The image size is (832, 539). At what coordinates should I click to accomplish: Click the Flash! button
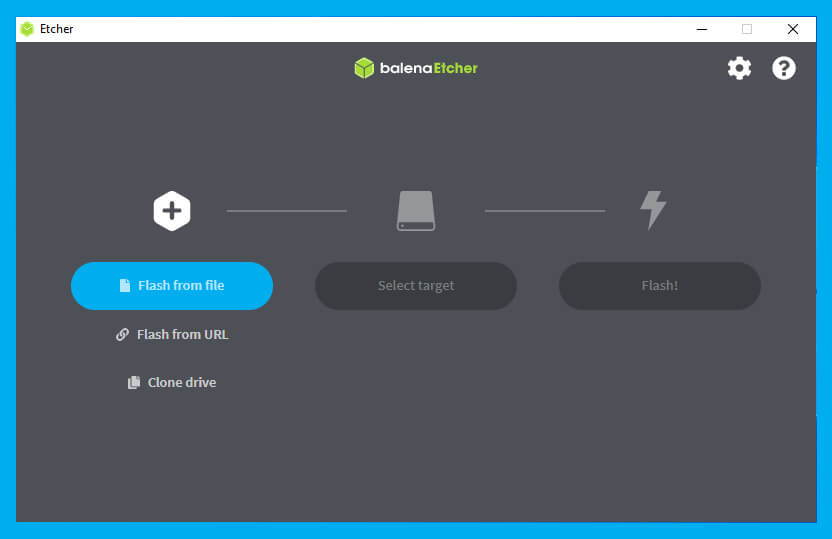[660, 285]
